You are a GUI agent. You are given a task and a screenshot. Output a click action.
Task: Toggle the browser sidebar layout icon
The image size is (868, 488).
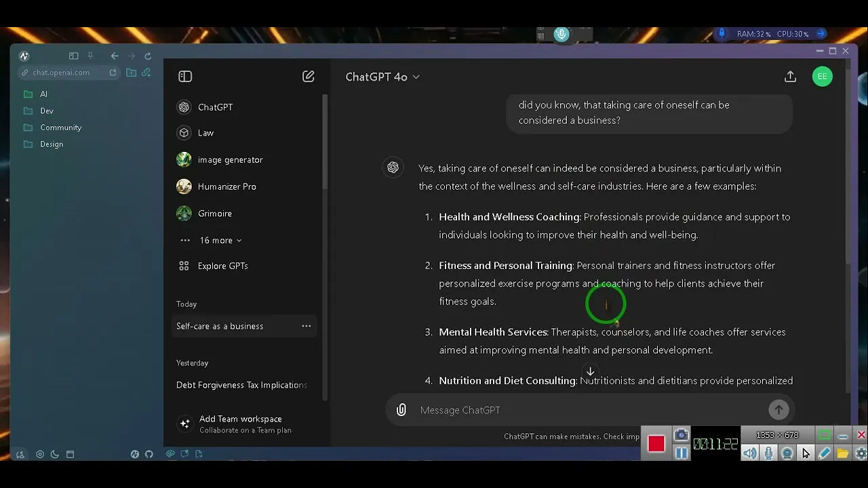coord(74,56)
